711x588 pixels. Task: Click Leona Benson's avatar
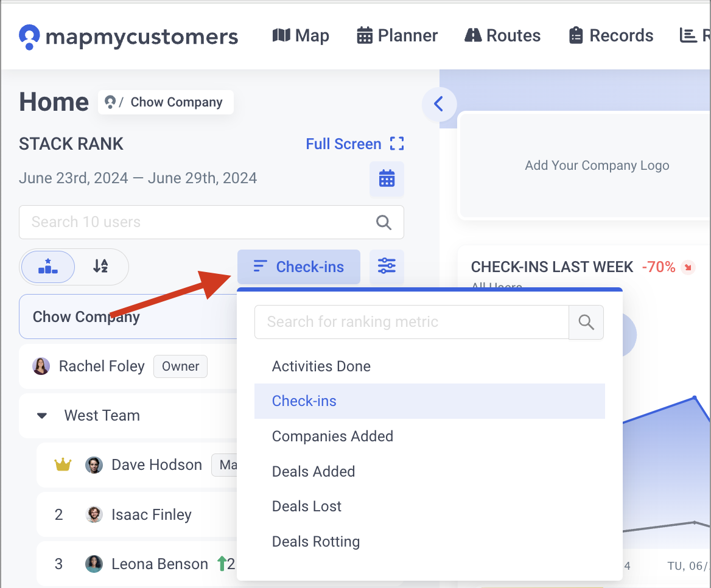tap(94, 564)
